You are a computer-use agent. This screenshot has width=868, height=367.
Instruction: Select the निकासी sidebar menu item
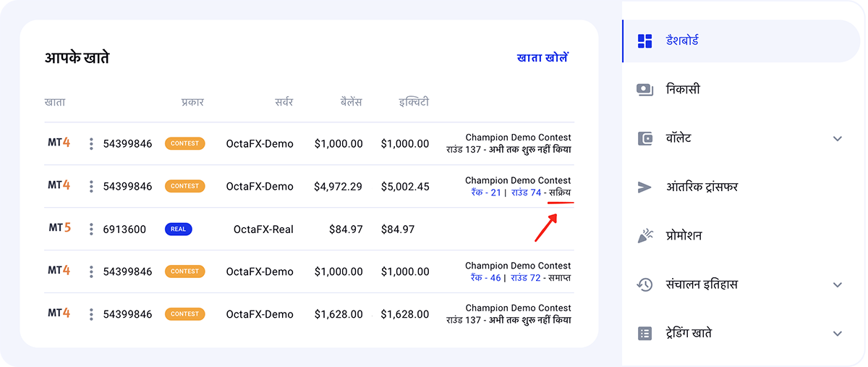pyautogui.click(x=741, y=90)
